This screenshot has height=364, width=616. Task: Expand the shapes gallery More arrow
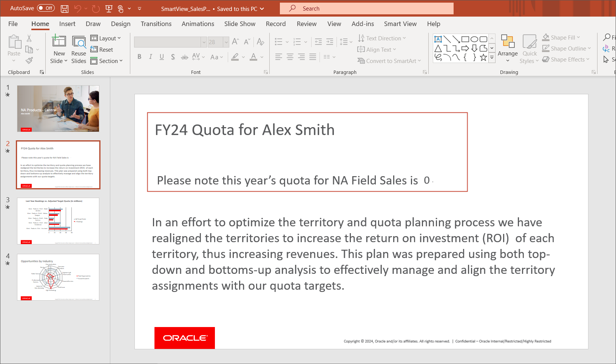pyautogui.click(x=492, y=58)
